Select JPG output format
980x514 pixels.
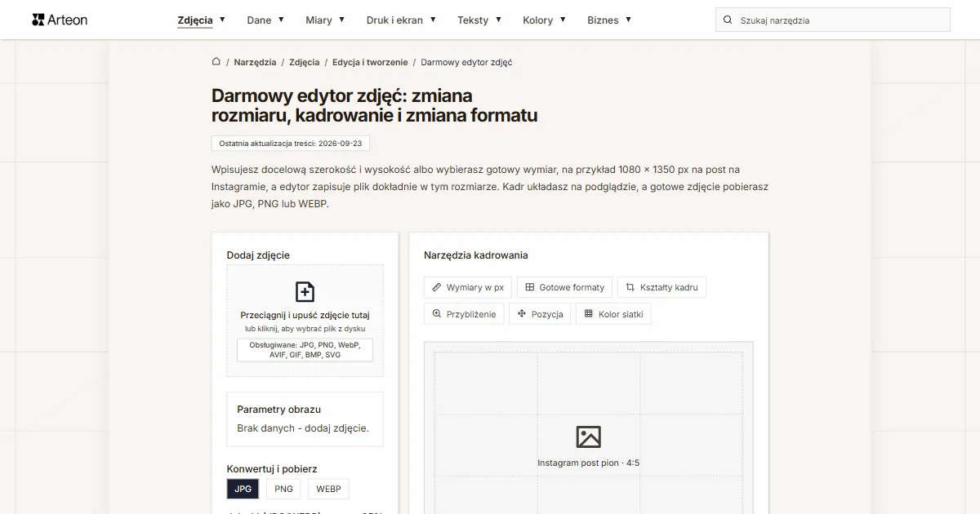pyautogui.click(x=243, y=489)
